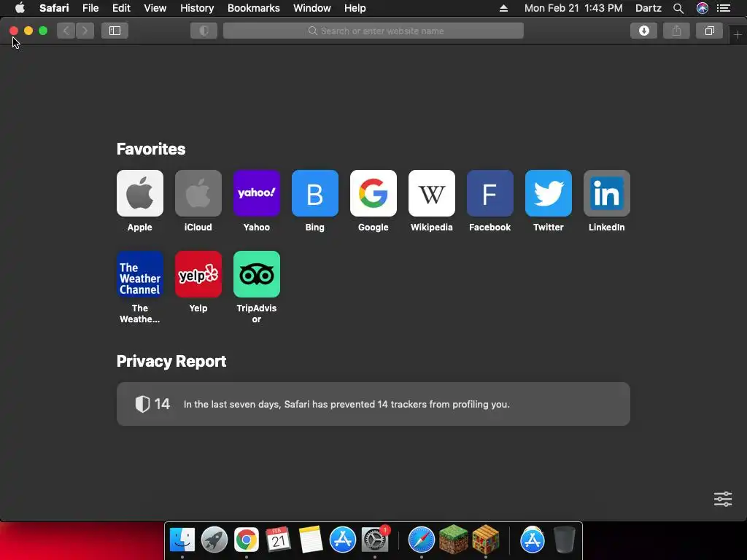Launch Google Chrome from the Dock
747x560 pixels.
(x=247, y=540)
